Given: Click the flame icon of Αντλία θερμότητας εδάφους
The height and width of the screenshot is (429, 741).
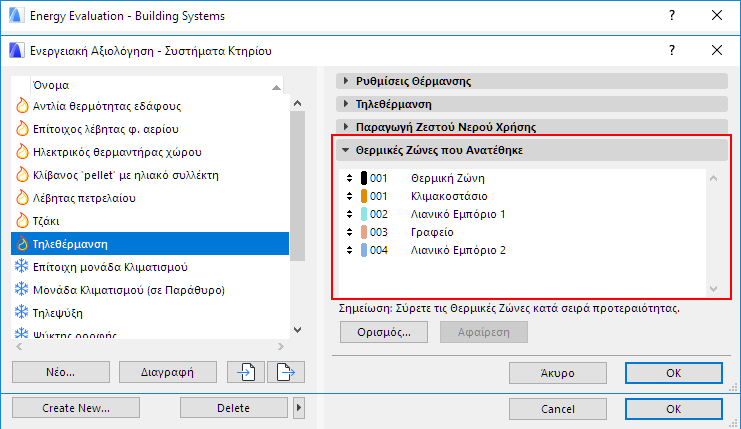Looking at the screenshot, I should (x=21, y=105).
